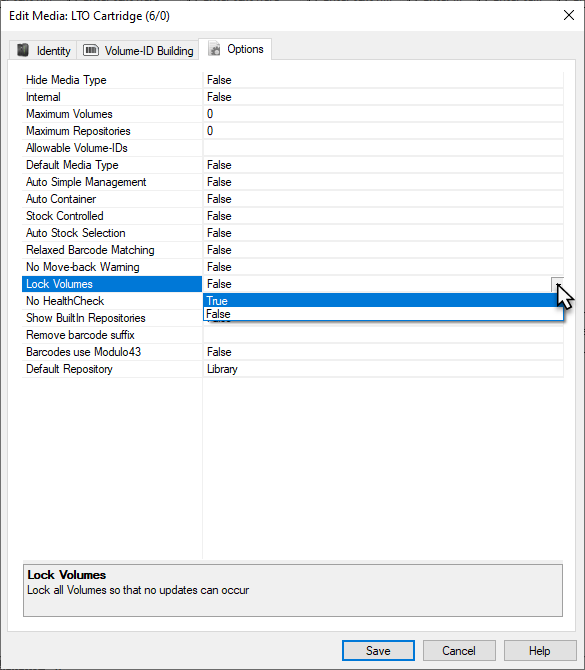Select the Options tab

tap(235, 49)
